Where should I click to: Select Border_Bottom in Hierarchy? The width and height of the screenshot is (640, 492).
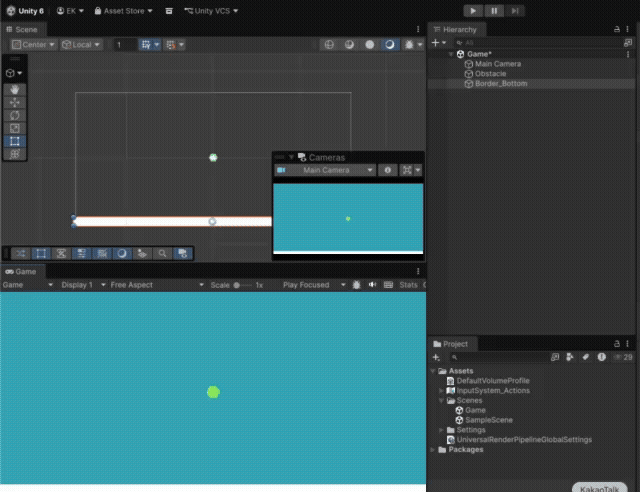(x=501, y=83)
